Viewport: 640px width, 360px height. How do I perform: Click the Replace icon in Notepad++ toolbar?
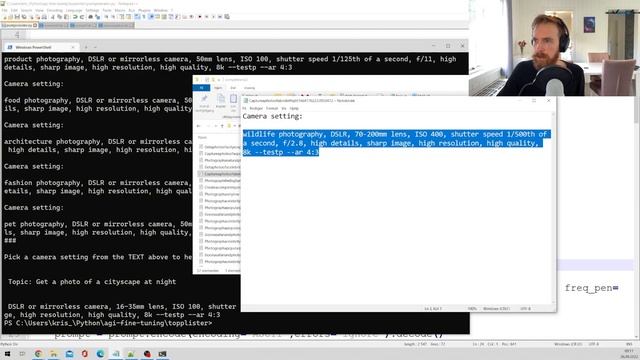click(x=97, y=17)
